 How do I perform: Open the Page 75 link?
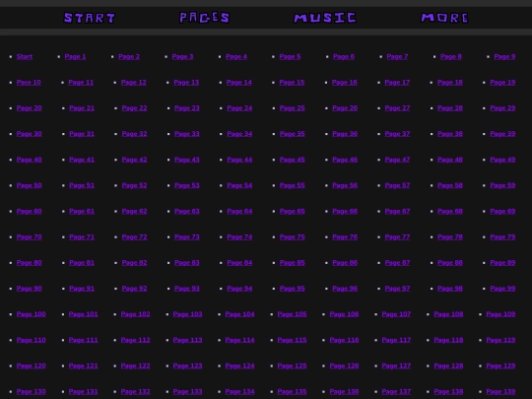coord(293,237)
